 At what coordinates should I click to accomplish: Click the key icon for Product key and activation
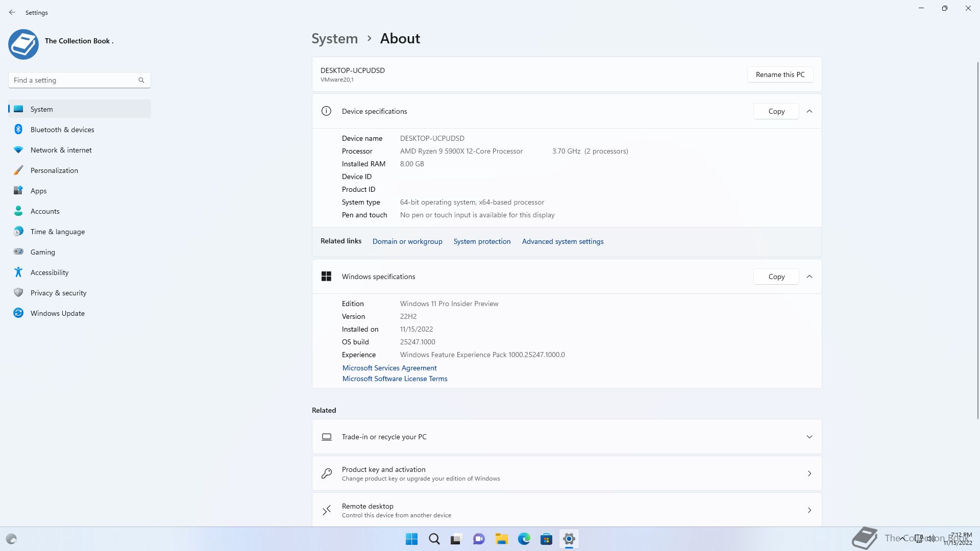tap(327, 473)
